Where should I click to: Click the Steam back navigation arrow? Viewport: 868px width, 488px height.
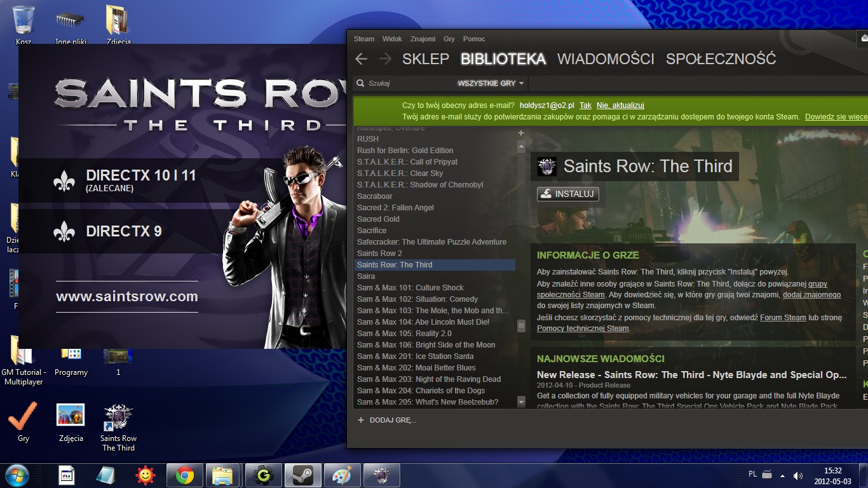(x=362, y=59)
